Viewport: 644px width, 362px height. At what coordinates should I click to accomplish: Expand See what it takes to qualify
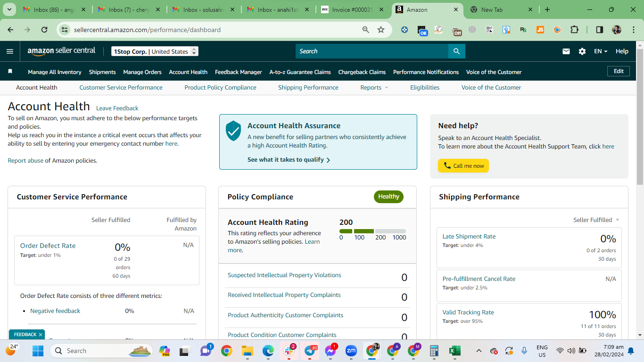[289, 160]
